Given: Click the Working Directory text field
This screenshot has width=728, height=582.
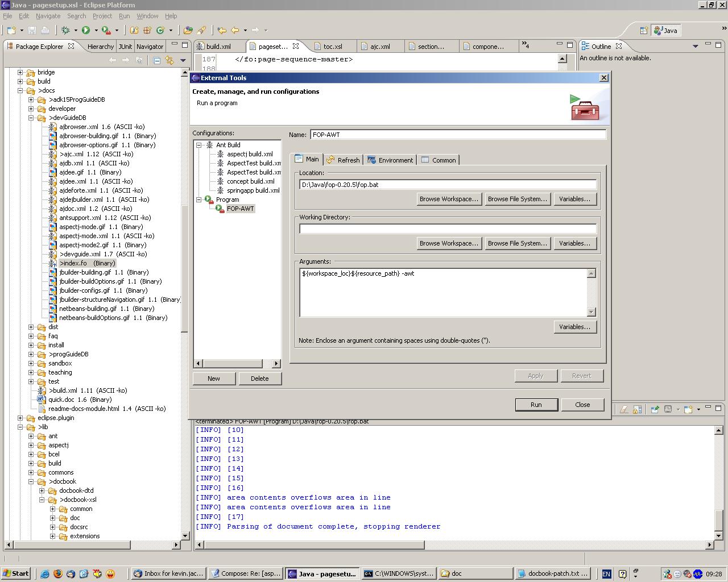Looking at the screenshot, I should [x=448, y=228].
